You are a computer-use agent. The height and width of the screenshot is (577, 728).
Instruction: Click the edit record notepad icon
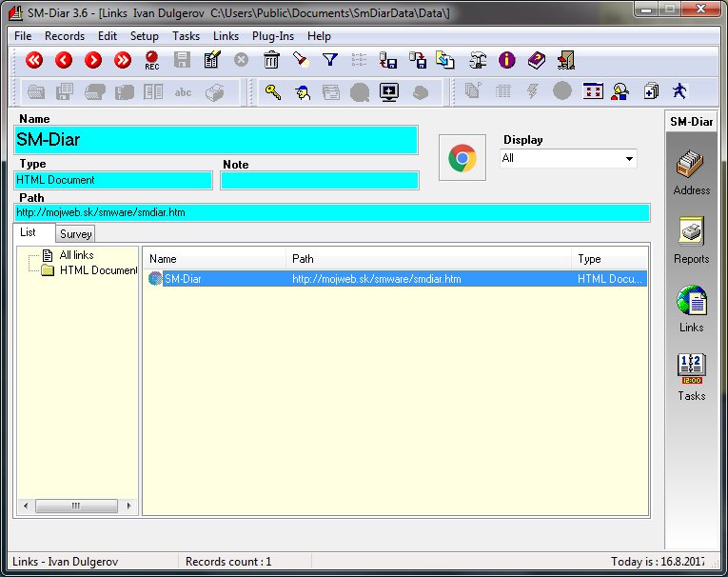211,60
